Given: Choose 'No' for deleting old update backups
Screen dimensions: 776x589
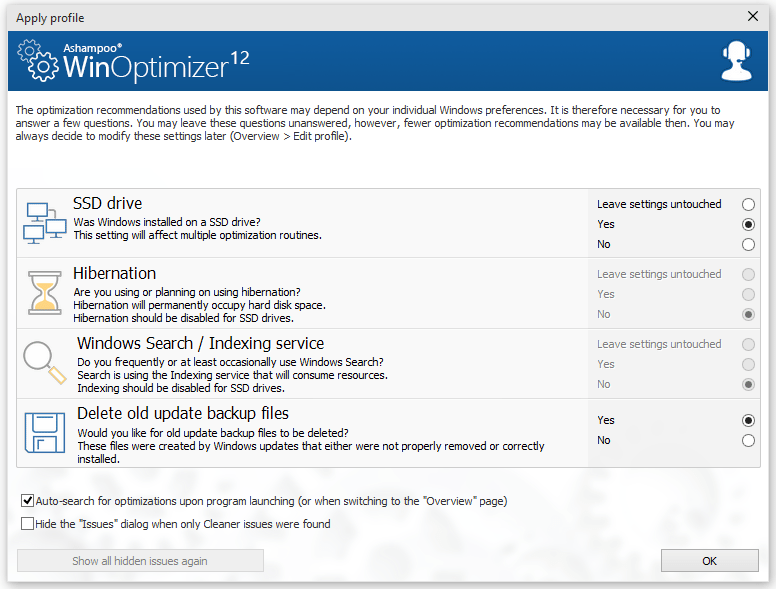Looking at the screenshot, I should [748, 441].
